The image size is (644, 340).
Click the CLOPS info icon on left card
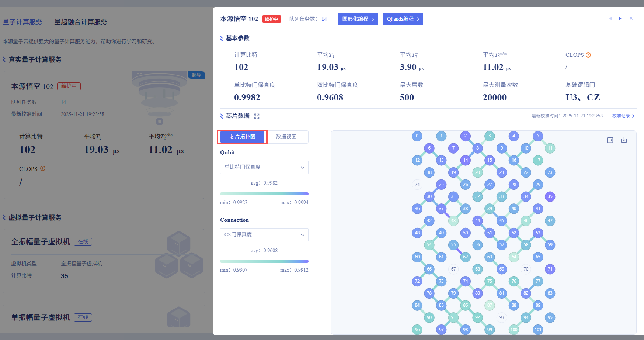[x=43, y=168]
